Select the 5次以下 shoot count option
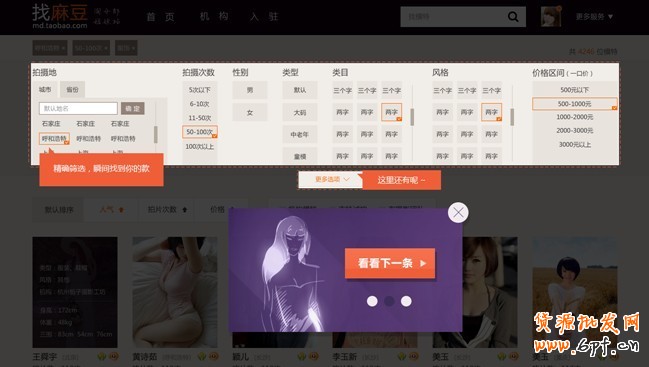Image resolution: width=649 pixels, height=367 pixels. (x=200, y=90)
